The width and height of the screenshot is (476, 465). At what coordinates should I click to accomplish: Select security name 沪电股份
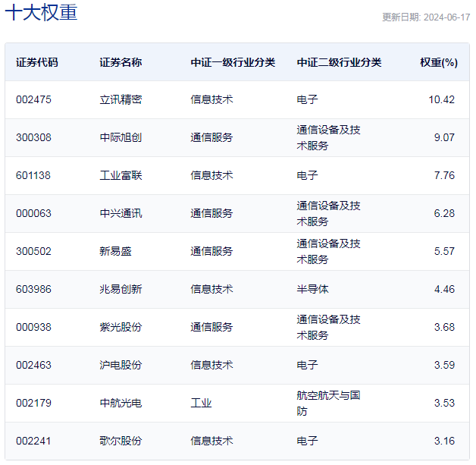point(121,366)
